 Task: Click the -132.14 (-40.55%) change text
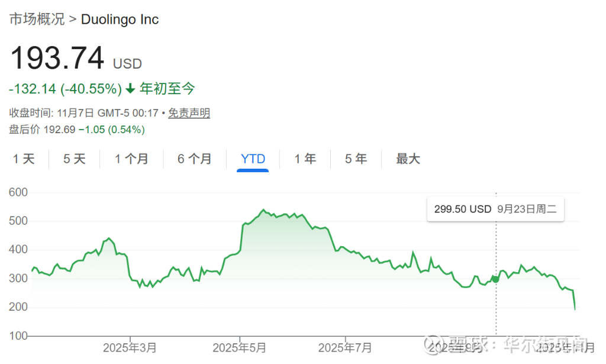pos(65,89)
